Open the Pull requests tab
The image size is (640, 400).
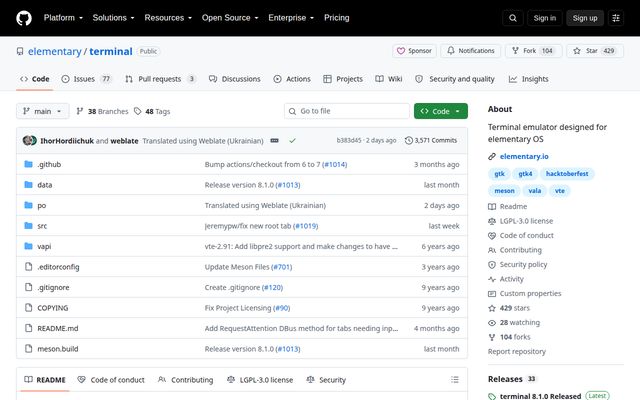(160, 79)
